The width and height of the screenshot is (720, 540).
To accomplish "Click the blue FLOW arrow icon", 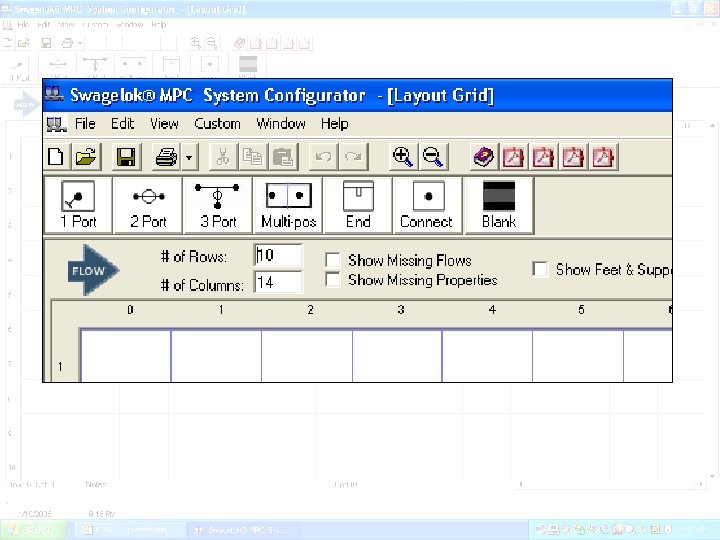I will [x=93, y=270].
